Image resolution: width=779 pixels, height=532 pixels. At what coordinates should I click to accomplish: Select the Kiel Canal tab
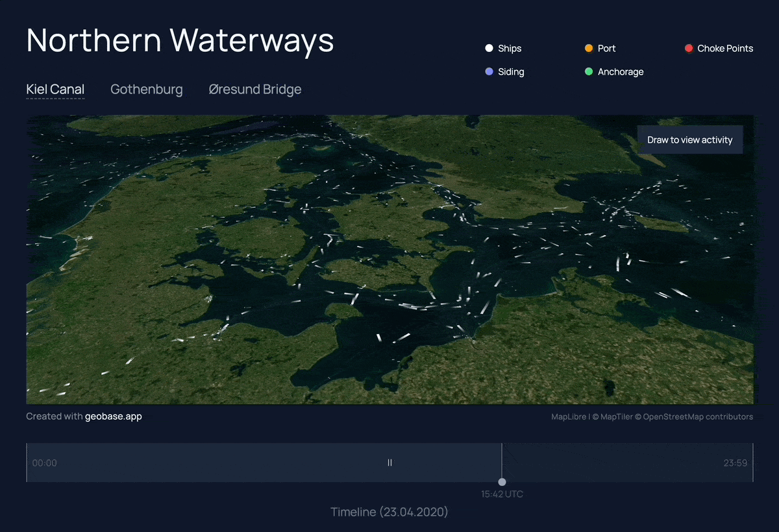[55, 89]
